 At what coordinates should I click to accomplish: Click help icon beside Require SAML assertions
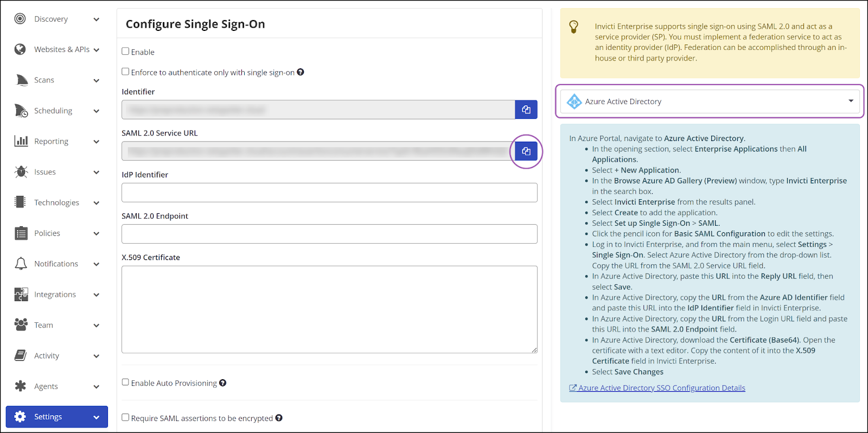279,418
